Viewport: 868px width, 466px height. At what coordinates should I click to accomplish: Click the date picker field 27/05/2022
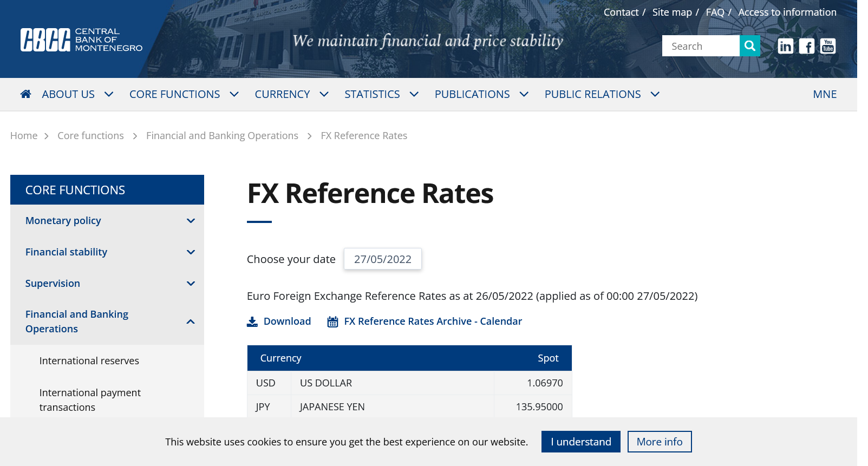[382, 259]
